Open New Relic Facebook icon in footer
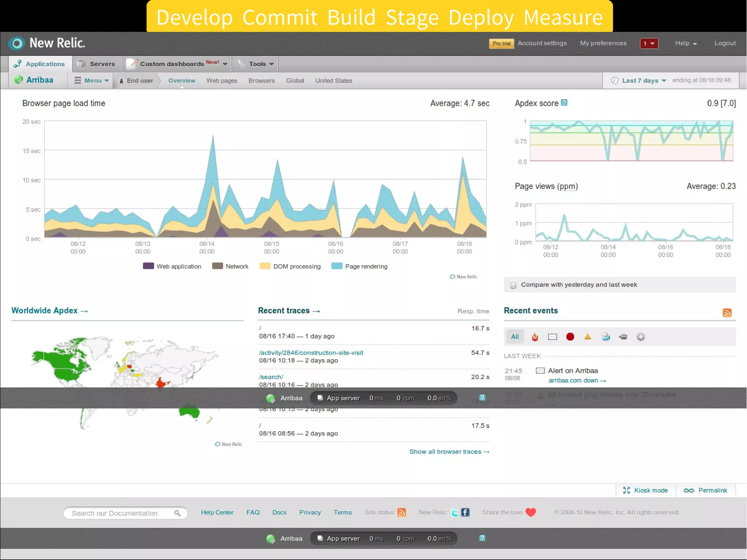This screenshot has height=560, width=747. (x=465, y=512)
